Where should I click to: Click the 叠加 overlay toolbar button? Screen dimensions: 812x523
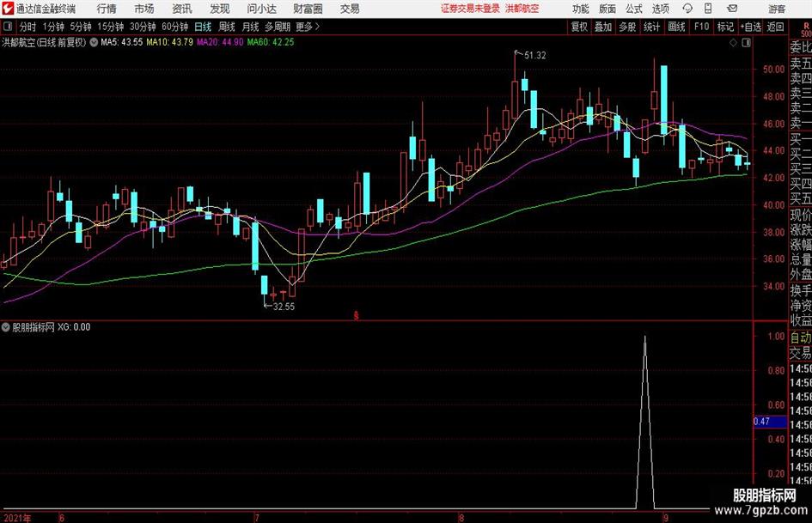point(603,27)
